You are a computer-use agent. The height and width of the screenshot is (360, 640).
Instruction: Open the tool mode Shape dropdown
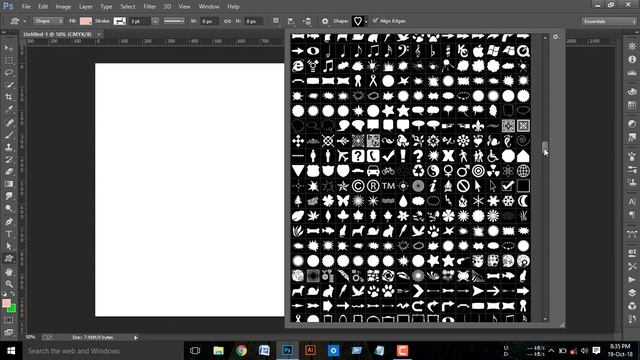pos(48,21)
